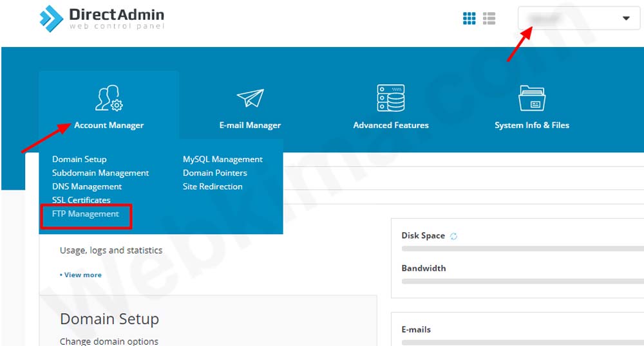
Task: Click the E-mails label
Action: (416, 330)
